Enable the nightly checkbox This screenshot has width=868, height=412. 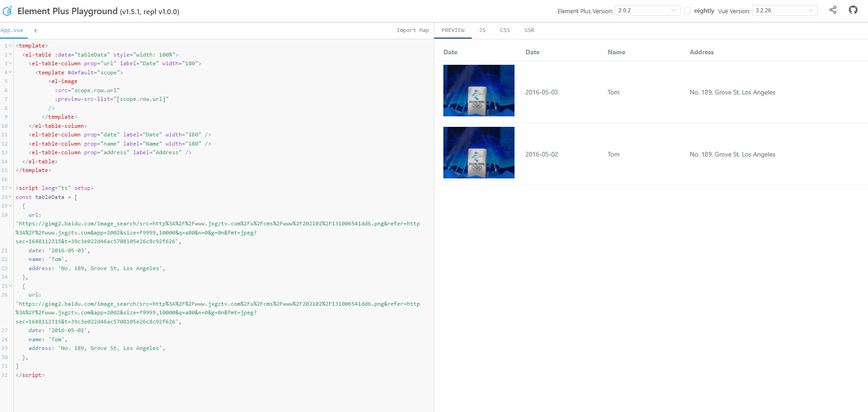pos(687,10)
